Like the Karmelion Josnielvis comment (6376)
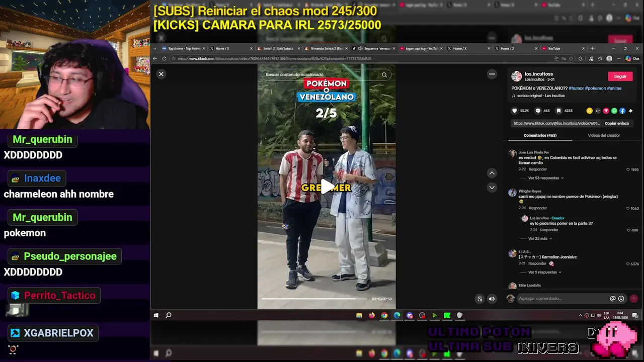The width and height of the screenshot is (644, 362). coord(628,264)
